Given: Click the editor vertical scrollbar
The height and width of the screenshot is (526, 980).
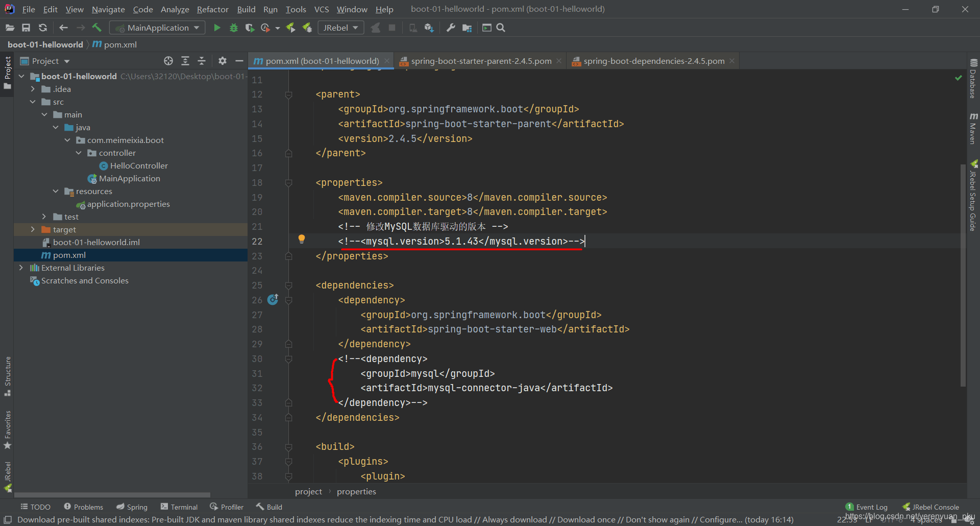Looking at the screenshot, I should click(963, 276).
